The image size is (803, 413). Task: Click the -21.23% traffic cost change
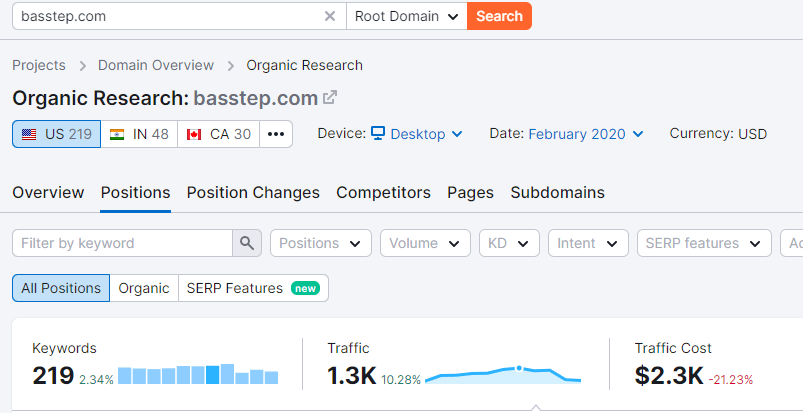[x=731, y=380]
